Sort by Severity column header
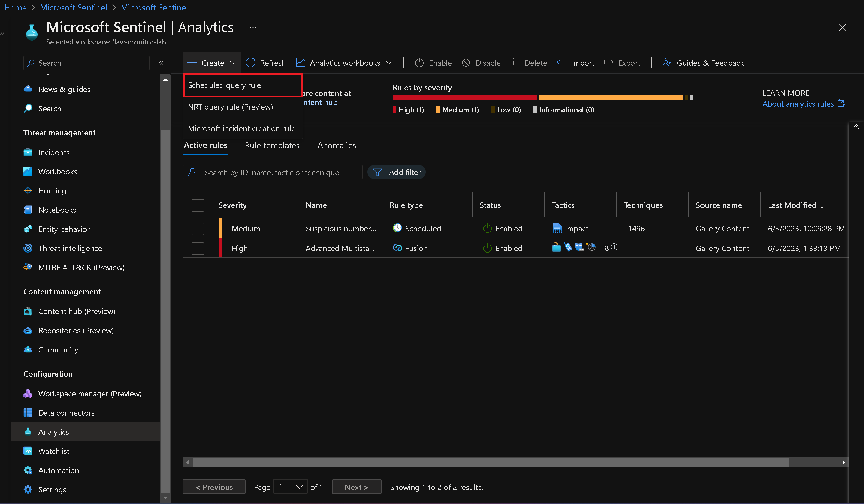Image resolution: width=864 pixels, height=504 pixels. [x=232, y=205]
